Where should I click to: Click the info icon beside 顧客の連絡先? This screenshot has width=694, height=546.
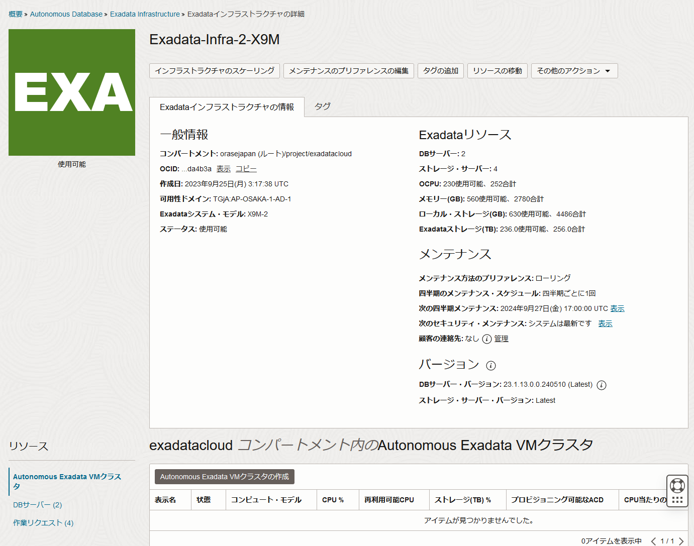487,339
